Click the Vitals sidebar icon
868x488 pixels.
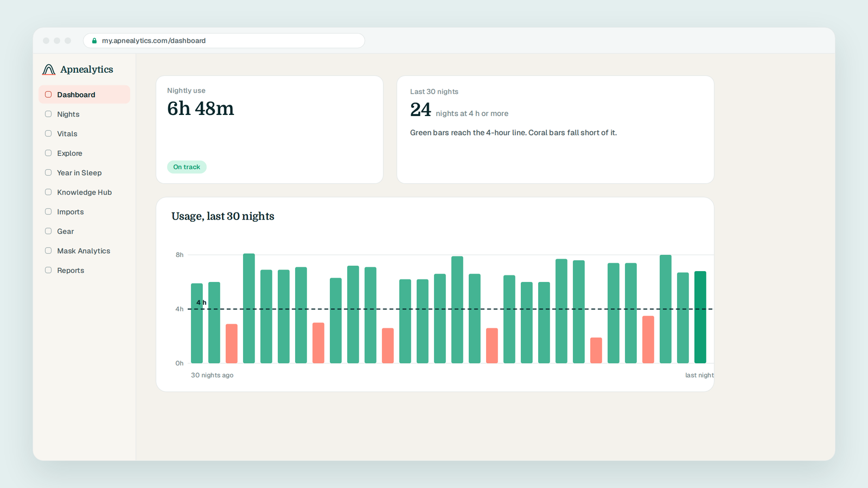click(48, 133)
